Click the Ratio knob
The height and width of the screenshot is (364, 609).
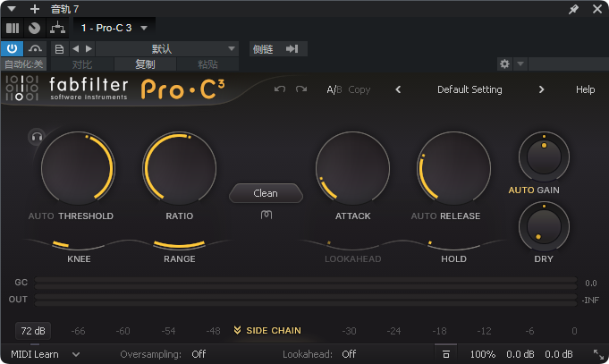pos(179,168)
